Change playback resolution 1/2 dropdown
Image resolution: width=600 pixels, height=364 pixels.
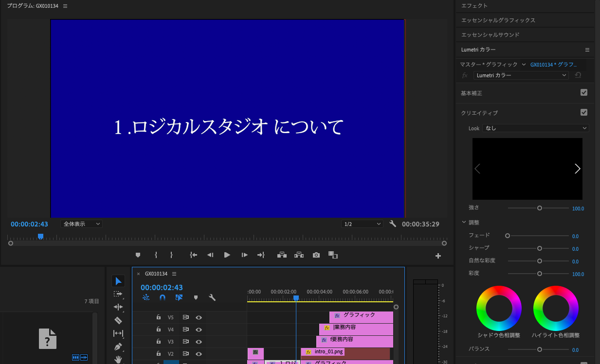[x=362, y=224]
